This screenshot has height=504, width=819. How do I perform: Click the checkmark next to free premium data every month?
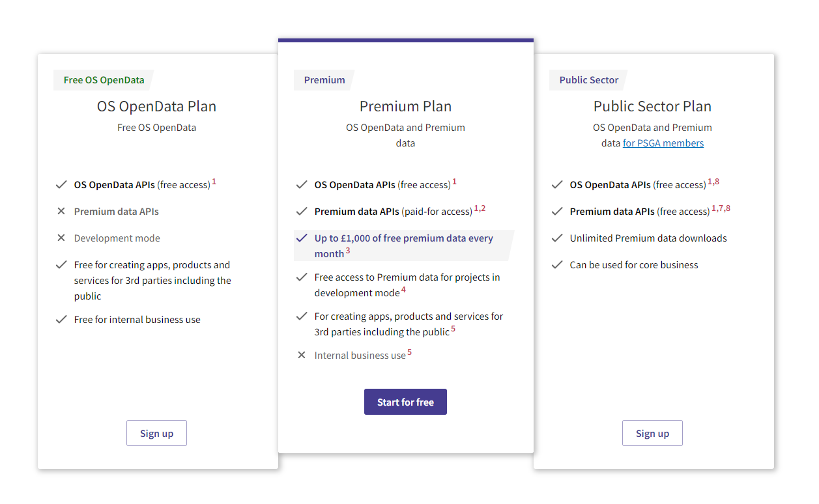pyautogui.click(x=302, y=238)
